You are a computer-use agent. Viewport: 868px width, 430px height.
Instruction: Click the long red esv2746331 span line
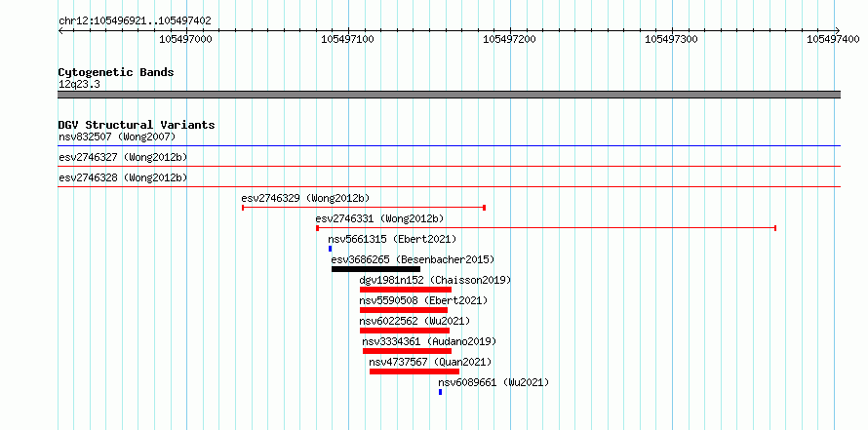(x=546, y=228)
